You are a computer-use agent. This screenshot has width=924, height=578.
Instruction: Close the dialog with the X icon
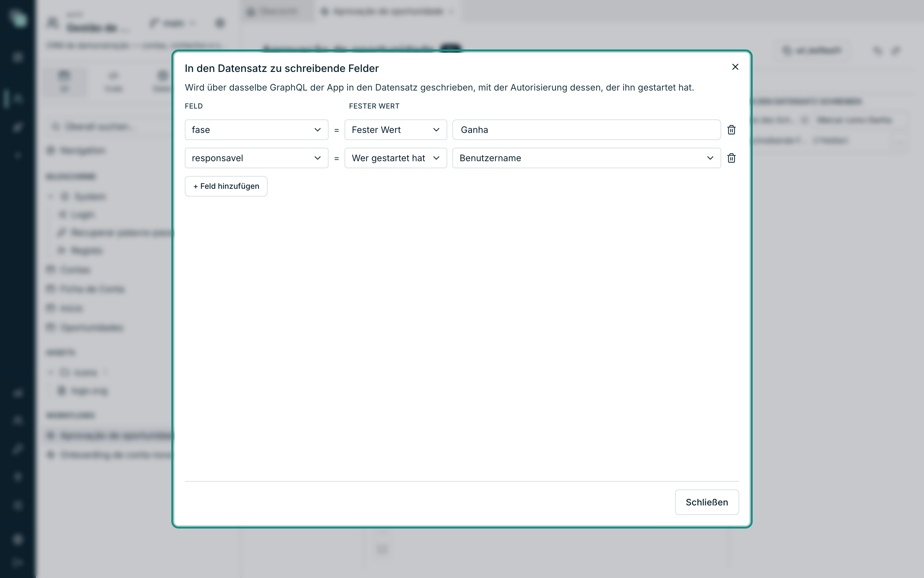735,67
